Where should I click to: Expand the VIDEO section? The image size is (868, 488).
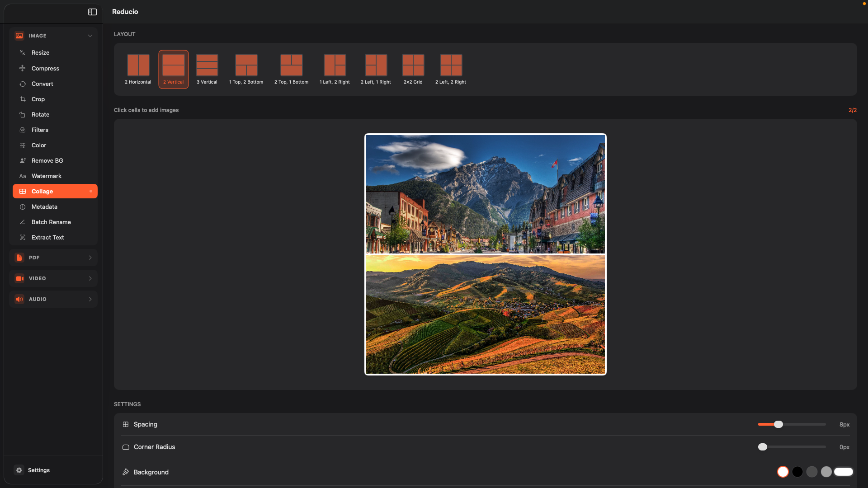click(53, 278)
